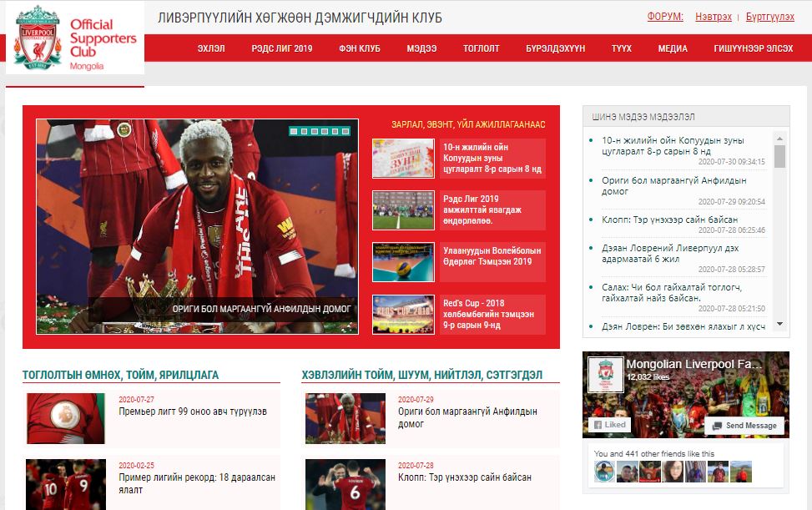Click the Send Message button
Viewport: 812px width, 510px height.
coord(744,425)
